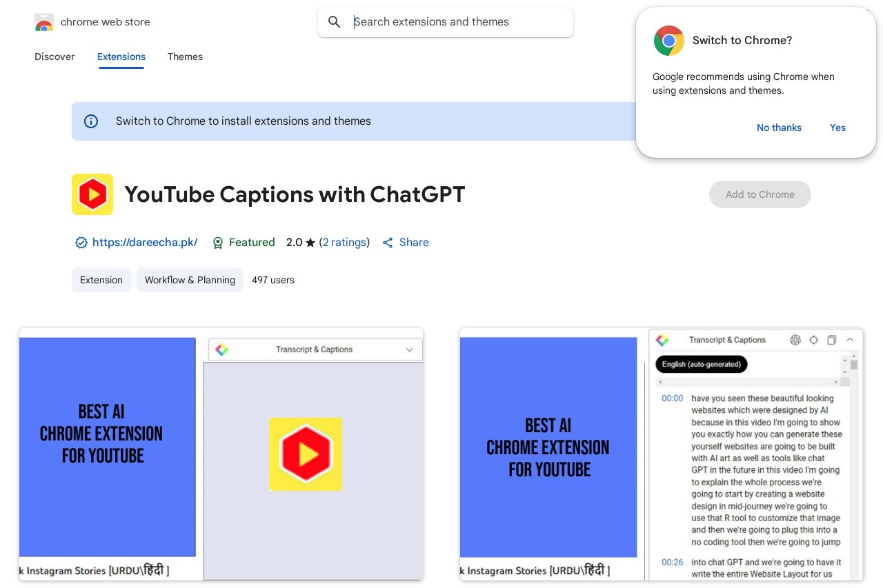This screenshot has width=883, height=588.
Task: Click the vertical scrollbar in the transcript panel
Action: [x=854, y=467]
